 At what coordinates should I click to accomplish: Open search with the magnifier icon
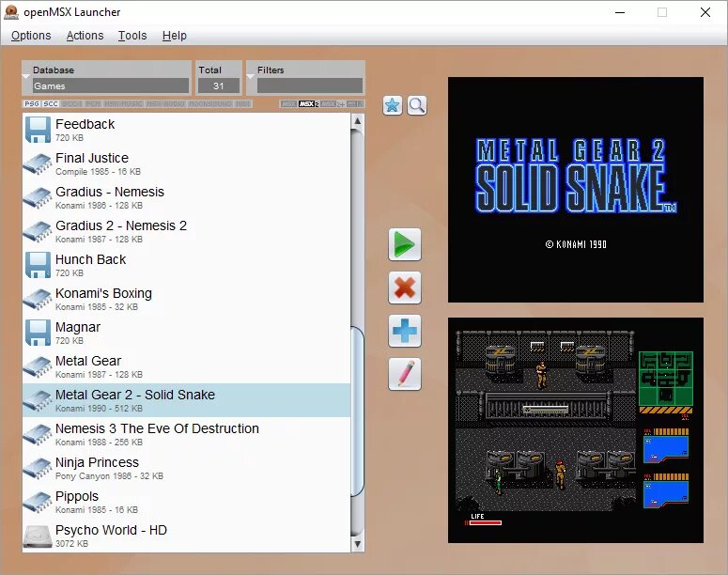(417, 105)
